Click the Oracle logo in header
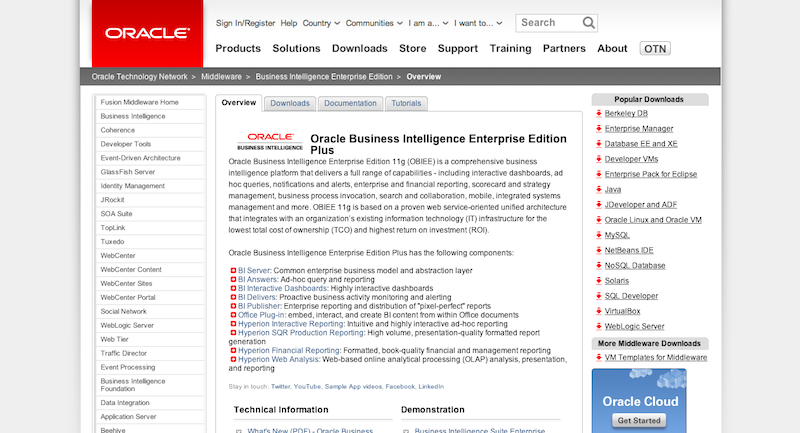The image size is (800, 433). [147, 33]
